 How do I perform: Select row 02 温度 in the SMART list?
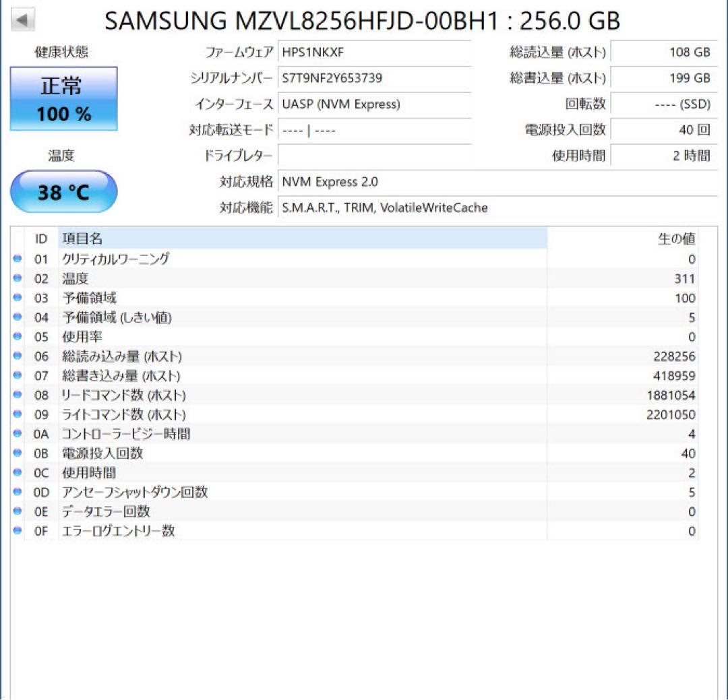point(355,278)
